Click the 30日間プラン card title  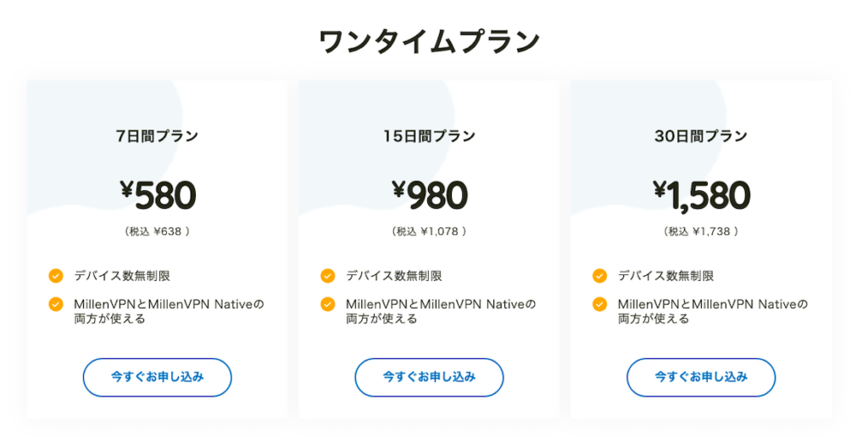pos(701,136)
